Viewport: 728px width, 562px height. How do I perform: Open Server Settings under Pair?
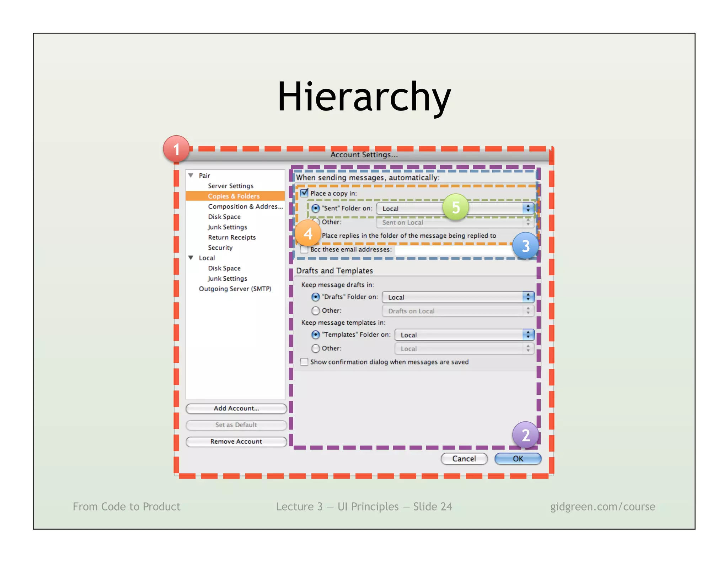[x=231, y=186]
